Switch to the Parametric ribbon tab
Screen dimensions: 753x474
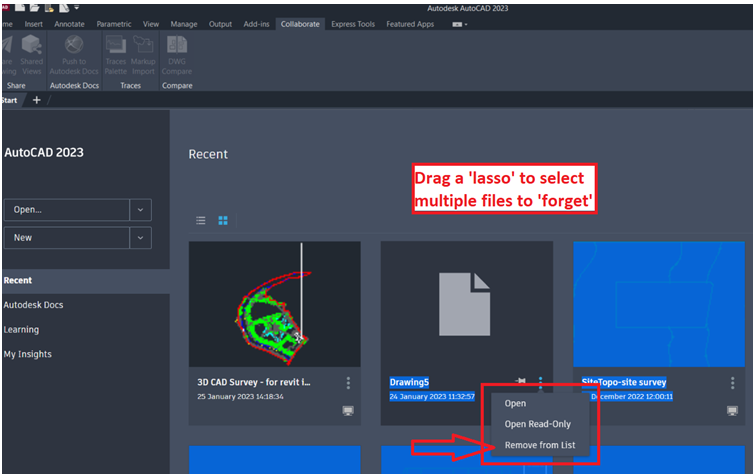114,24
